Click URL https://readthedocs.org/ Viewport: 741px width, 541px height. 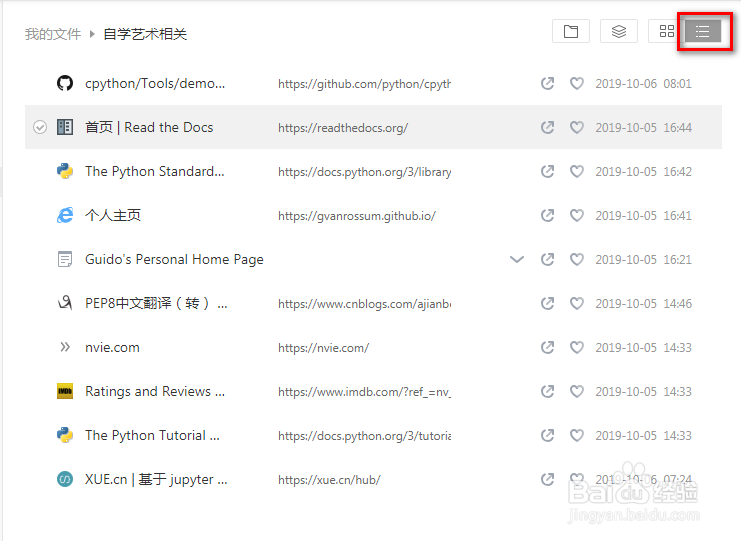tap(343, 128)
